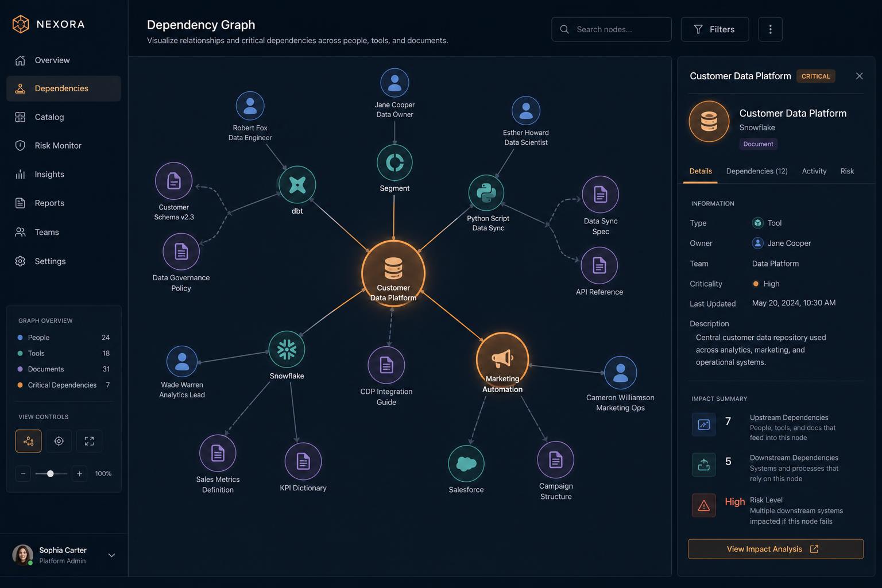Toggle People in graph overview legend
The width and height of the screenshot is (882, 588).
pos(64,338)
